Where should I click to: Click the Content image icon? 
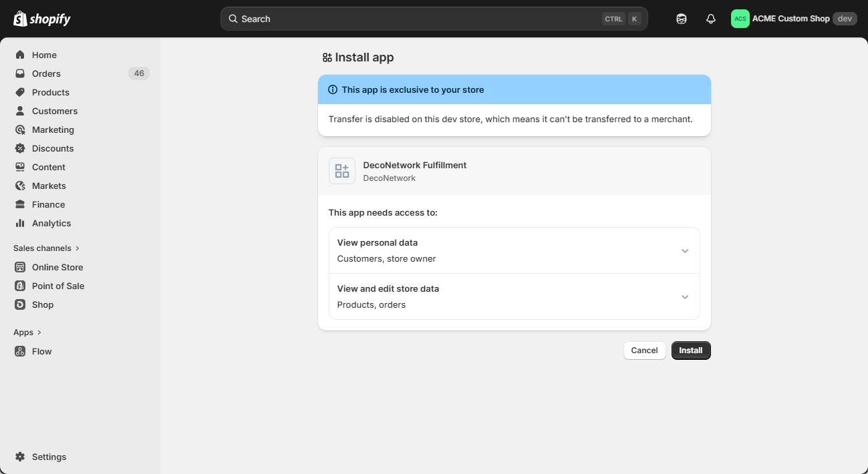tap(20, 167)
